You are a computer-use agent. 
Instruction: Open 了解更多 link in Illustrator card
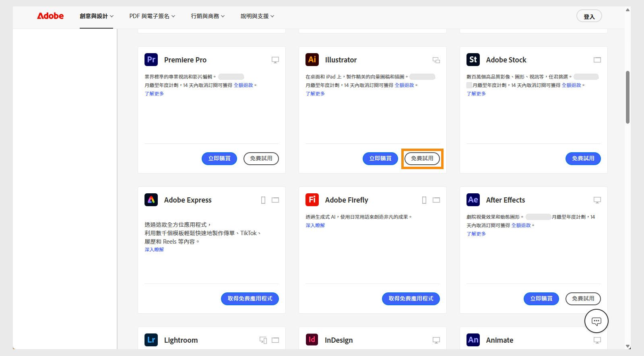[315, 94]
